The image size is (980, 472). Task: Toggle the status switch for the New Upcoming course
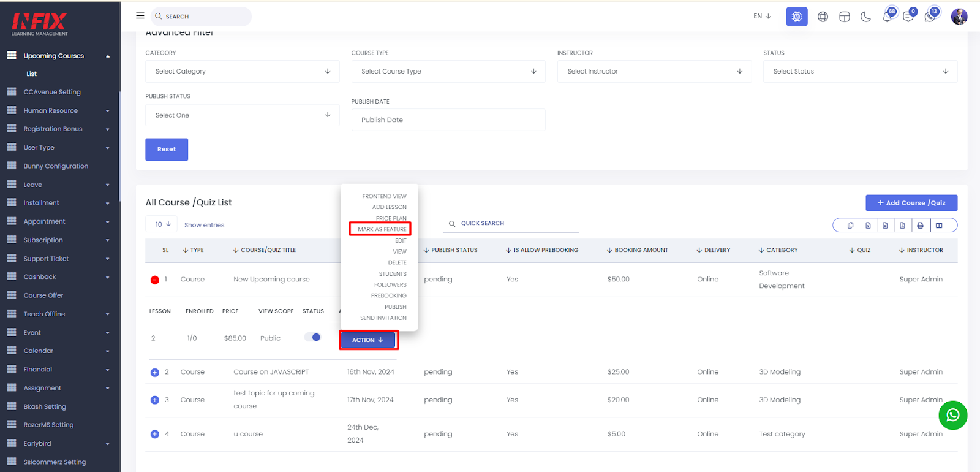click(312, 337)
